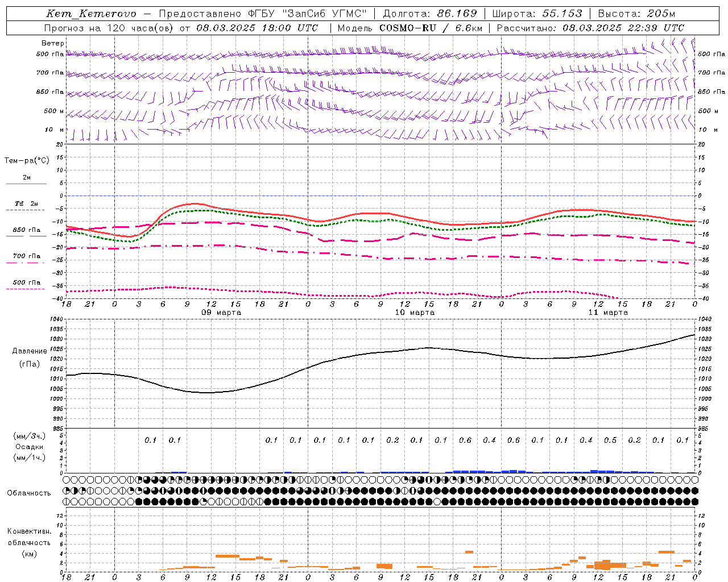This screenshot has height=582, width=728.
Task: Click the Облачность panel label
Action: point(28,493)
